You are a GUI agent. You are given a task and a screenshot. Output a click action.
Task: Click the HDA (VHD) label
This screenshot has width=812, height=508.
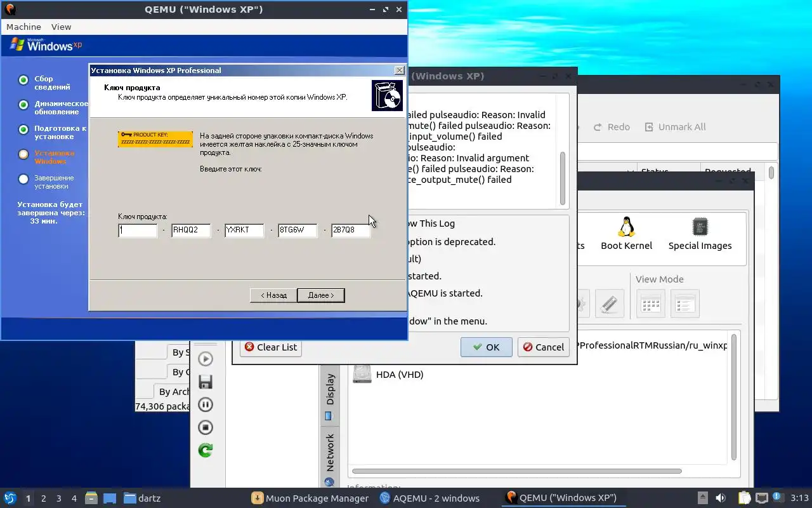click(400, 374)
